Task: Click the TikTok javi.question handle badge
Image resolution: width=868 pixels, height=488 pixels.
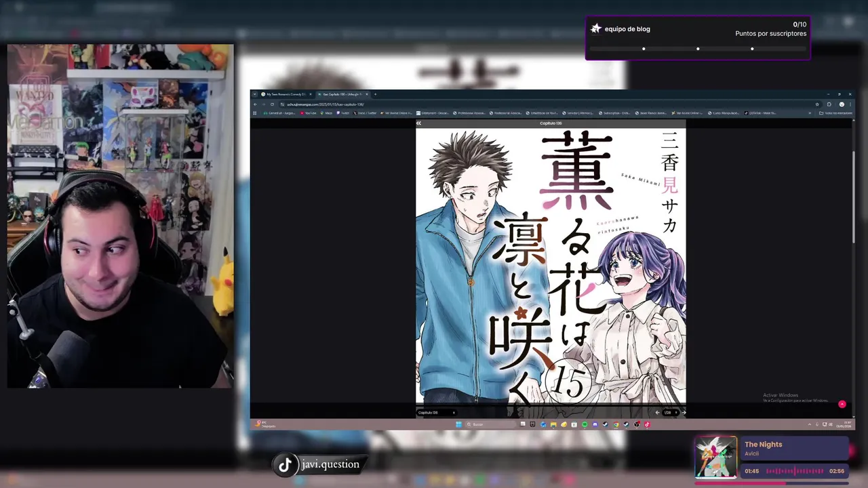Action: (x=319, y=464)
